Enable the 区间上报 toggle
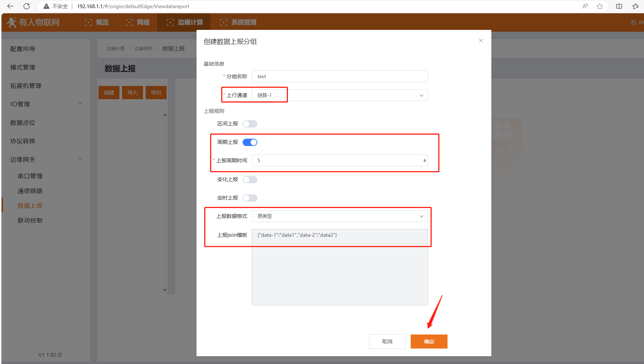644x364 pixels. (250, 124)
